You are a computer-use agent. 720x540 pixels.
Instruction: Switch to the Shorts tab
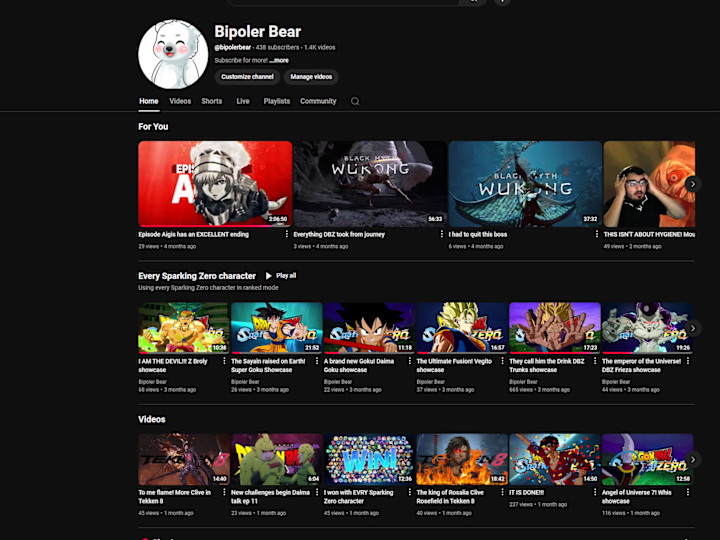click(x=212, y=101)
